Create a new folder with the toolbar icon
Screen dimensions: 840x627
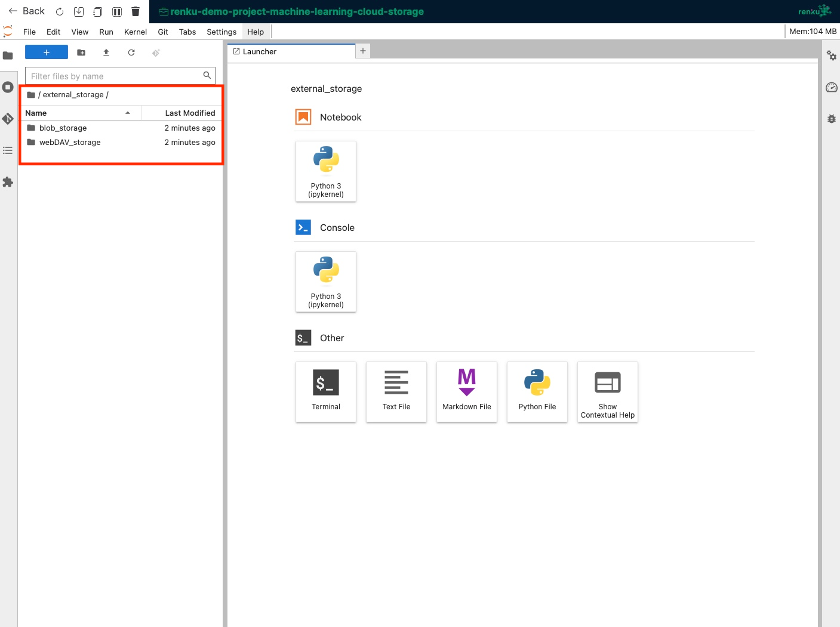(81, 52)
